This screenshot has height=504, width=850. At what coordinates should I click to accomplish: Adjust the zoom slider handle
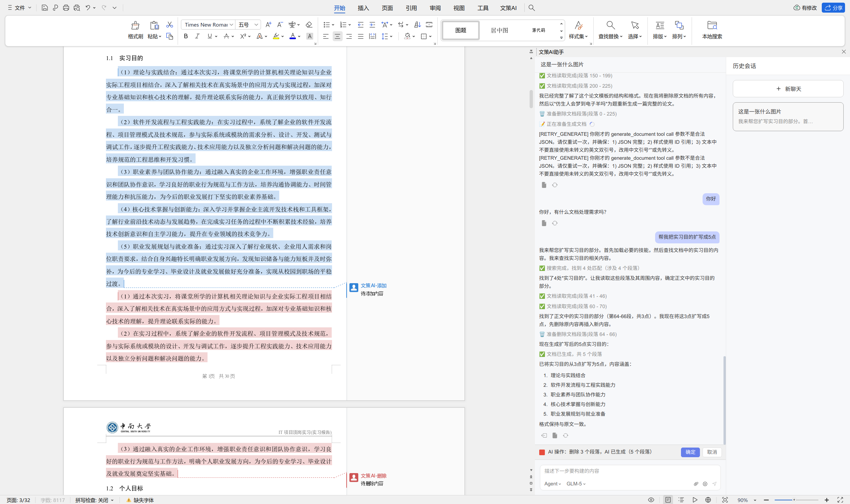point(794,500)
